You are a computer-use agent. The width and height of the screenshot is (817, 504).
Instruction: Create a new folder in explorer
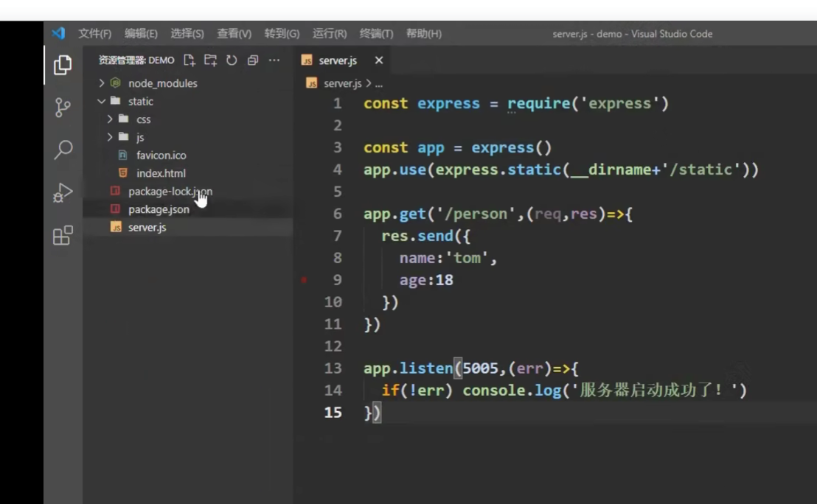210,60
